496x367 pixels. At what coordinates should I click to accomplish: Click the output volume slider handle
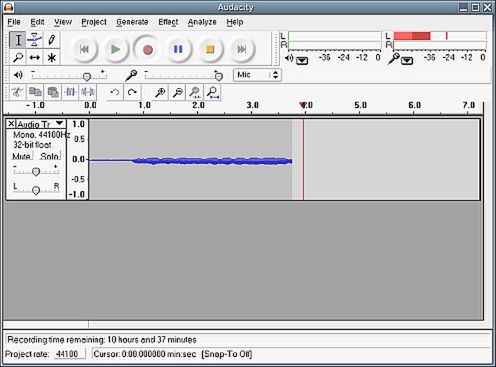[x=87, y=77]
